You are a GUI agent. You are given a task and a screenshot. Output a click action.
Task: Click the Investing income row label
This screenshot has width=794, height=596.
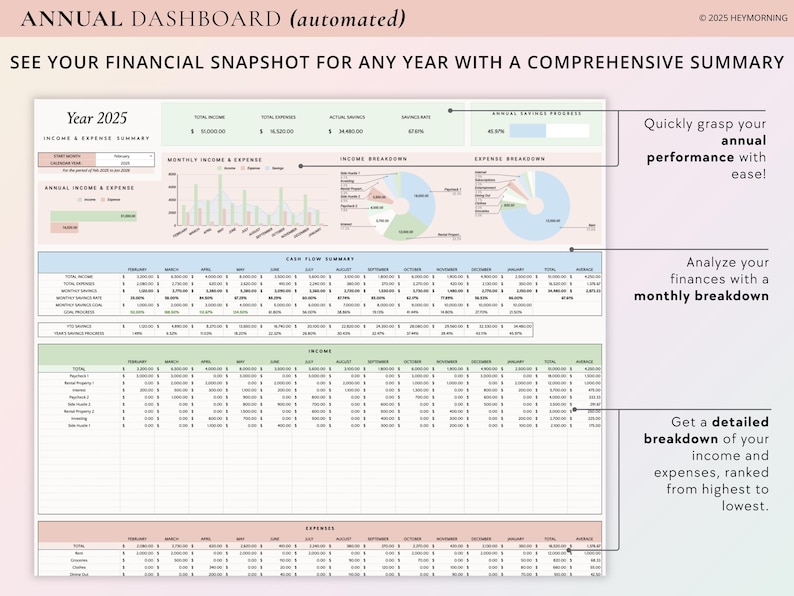(x=79, y=419)
